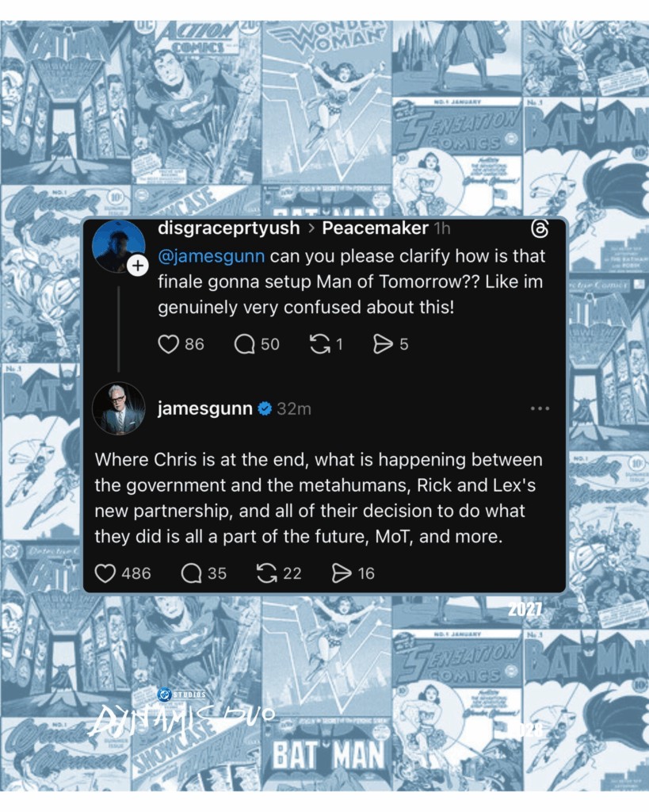Click the Threads logo icon
649x812 pixels.
pyautogui.click(x=540, y=228)
